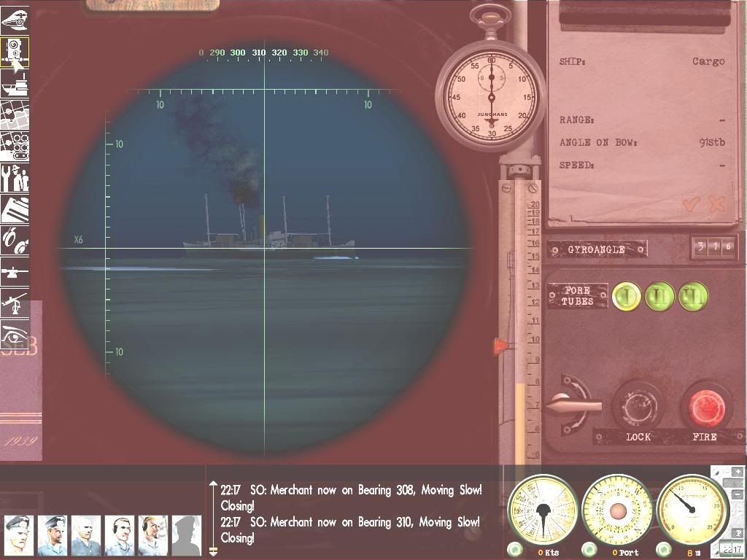The width and height of the screenshot is (747, 560).
Task: Click the compass rudder heading dial
Action: [x=617, y=511]
